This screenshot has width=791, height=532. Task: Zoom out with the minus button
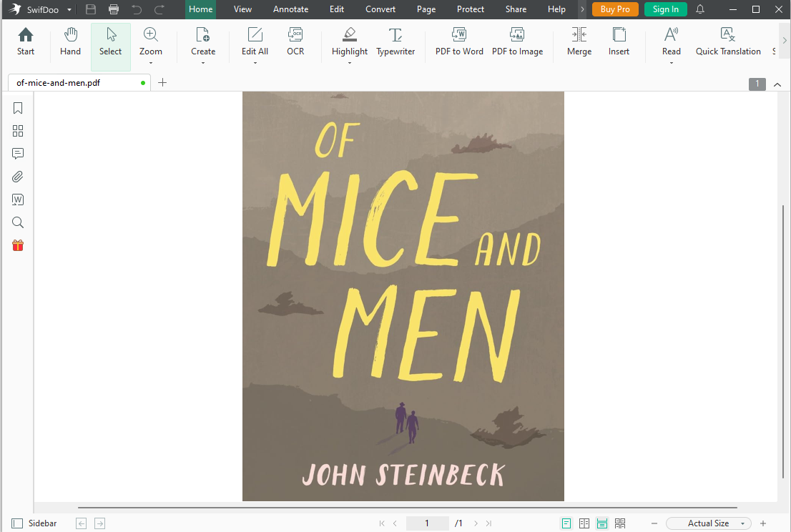654,523
